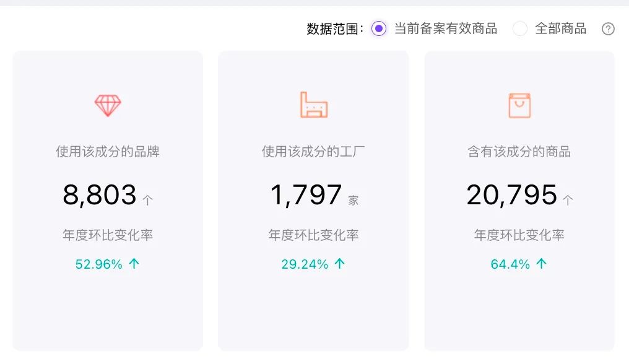The height and width of the screenshot is (364, 629).
Task: Open the question mark help icon
Action: tap(608, 29)
